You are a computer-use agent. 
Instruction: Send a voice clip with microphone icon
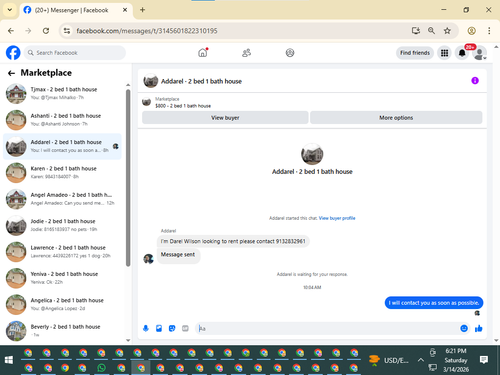click(x=146, y=328)
